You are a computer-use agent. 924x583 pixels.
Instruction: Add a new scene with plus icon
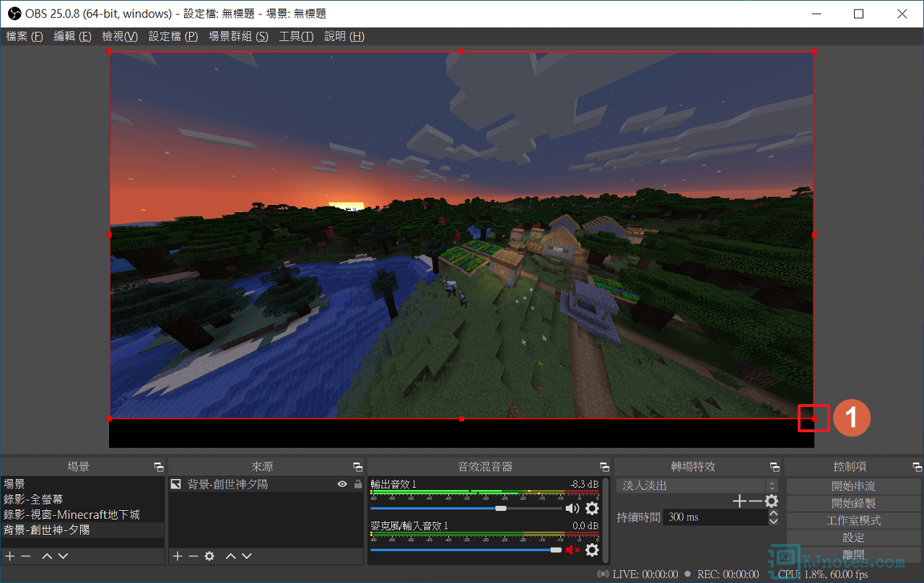click(10, 556)
